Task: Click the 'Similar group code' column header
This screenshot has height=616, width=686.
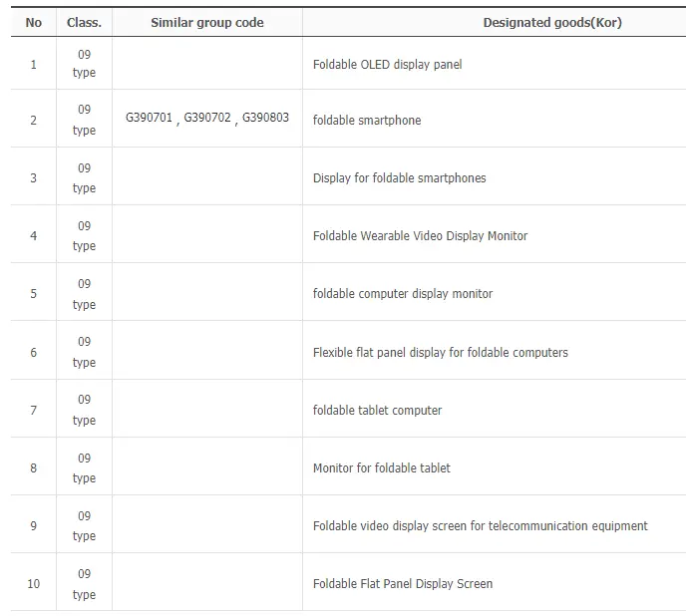Action: point(207,22)
